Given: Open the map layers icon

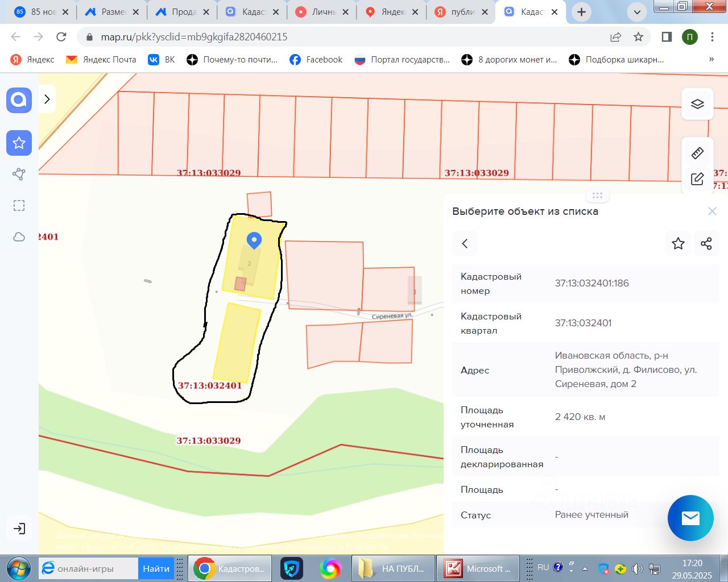Looking at the screenshot, I should point(697,103).
